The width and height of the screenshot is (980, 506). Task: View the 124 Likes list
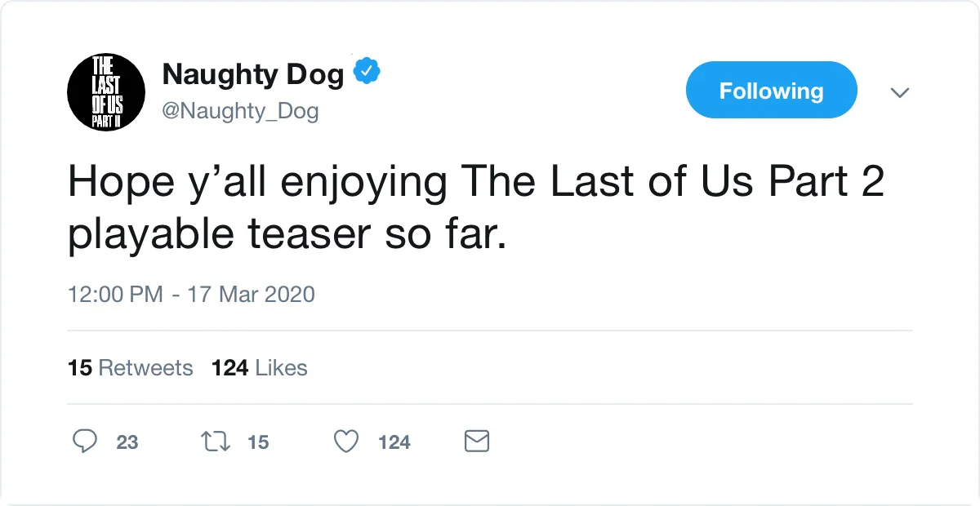tap(260, 368)
